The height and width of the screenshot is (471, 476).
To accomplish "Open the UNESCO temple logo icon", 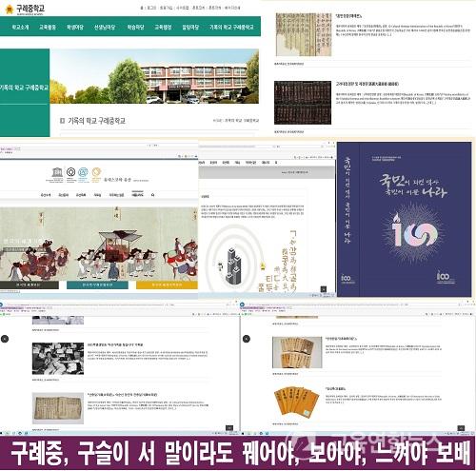I will (57, 172).
